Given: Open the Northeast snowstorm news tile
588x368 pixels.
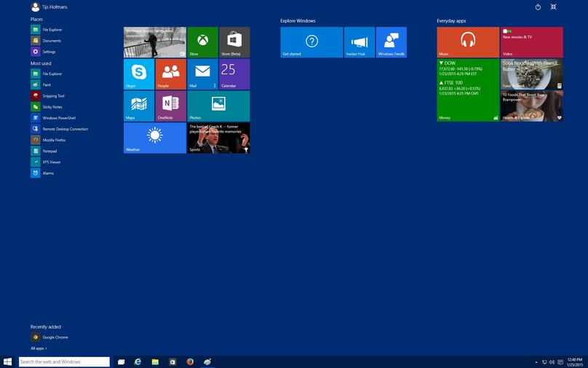Looking at the screenshot, I should pyautogui.click(x=155, y=42).
